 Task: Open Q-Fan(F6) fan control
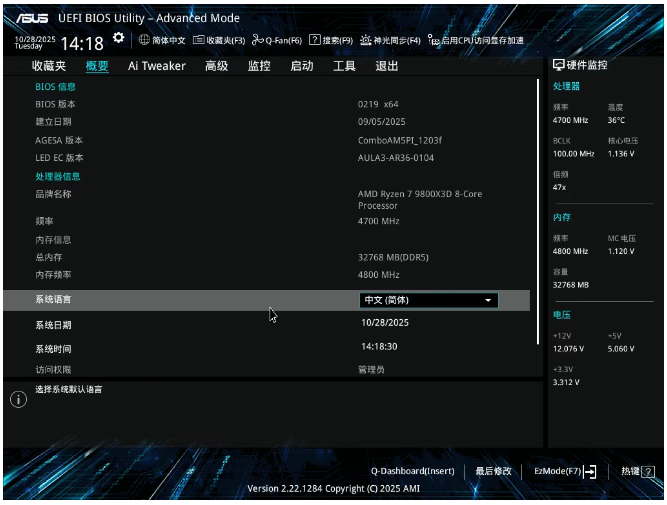pos(277,40)
